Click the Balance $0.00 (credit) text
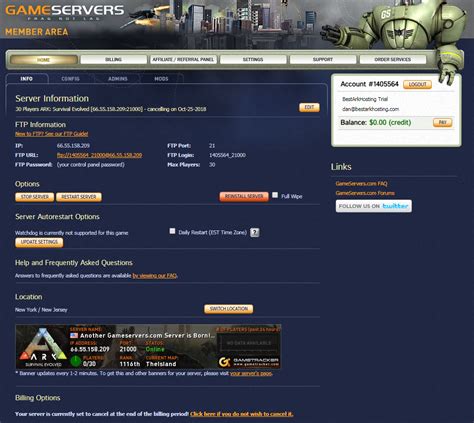This screenshot has height=423, width=474. [375, 123]
